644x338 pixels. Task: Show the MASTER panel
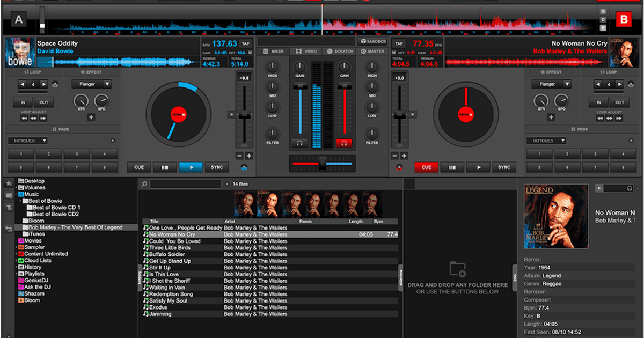tap(372, 51)
